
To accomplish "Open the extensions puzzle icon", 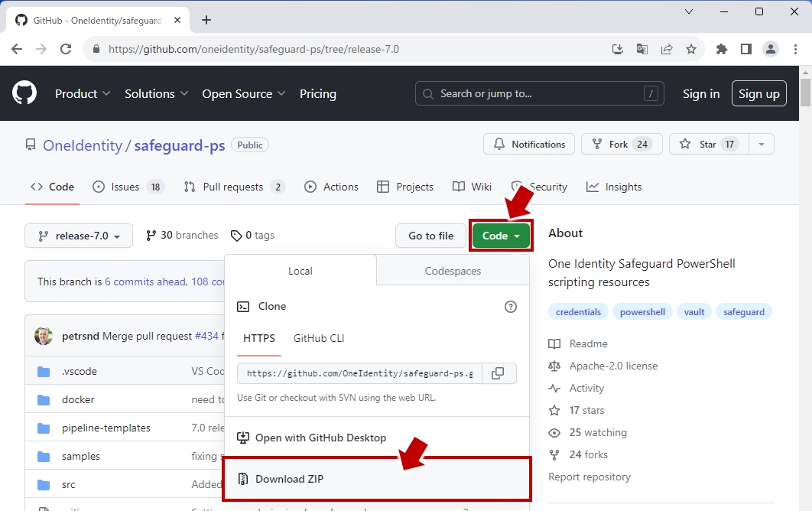I will coord(721,49).
